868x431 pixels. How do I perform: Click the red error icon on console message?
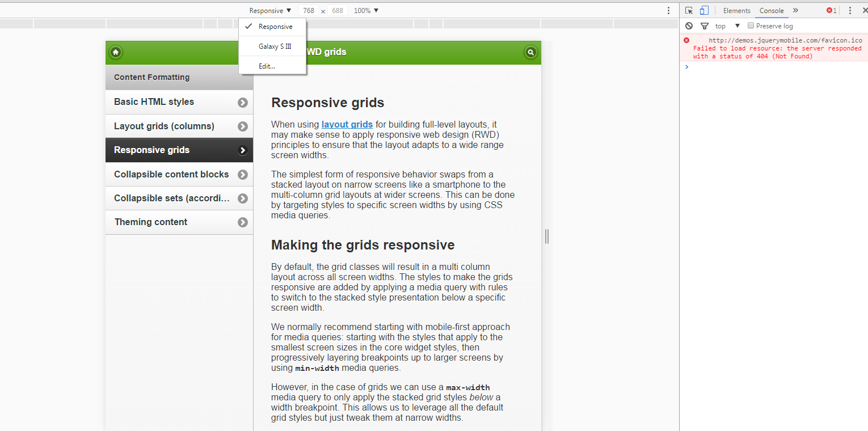686,40
